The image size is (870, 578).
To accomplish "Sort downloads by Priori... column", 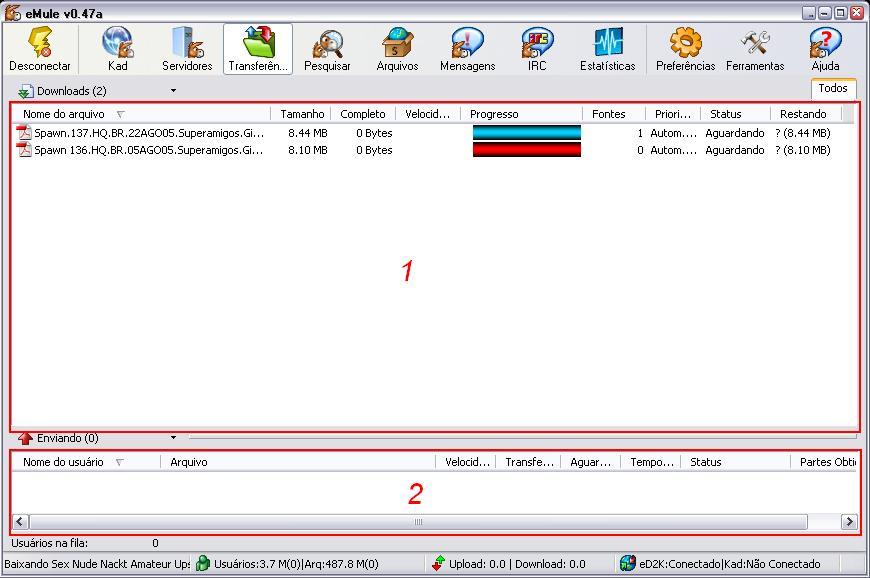I will pyautogui.click(x=673, y=114).
